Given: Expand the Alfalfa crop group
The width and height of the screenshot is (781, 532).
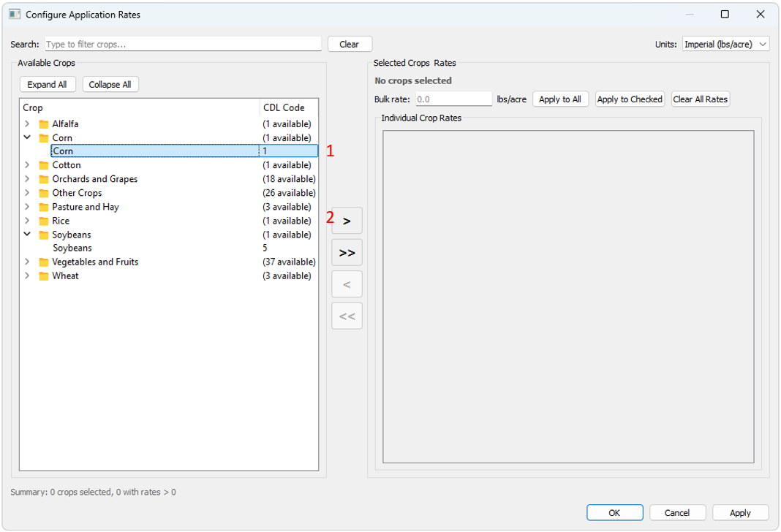Looking at the screenshot, I should tap(27, 124).
